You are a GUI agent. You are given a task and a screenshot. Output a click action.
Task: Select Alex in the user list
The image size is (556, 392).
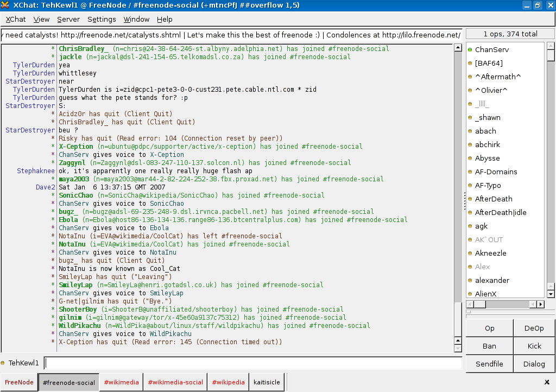(482, 267)
